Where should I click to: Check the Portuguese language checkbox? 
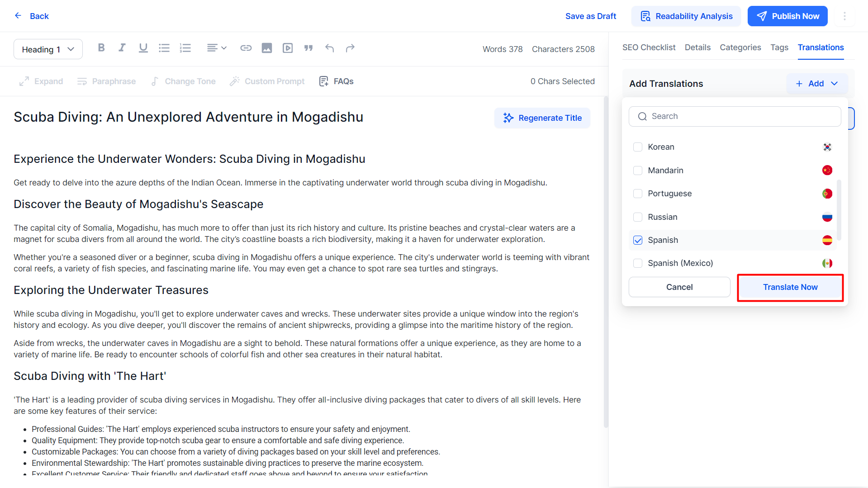click(x=638, y=194)
